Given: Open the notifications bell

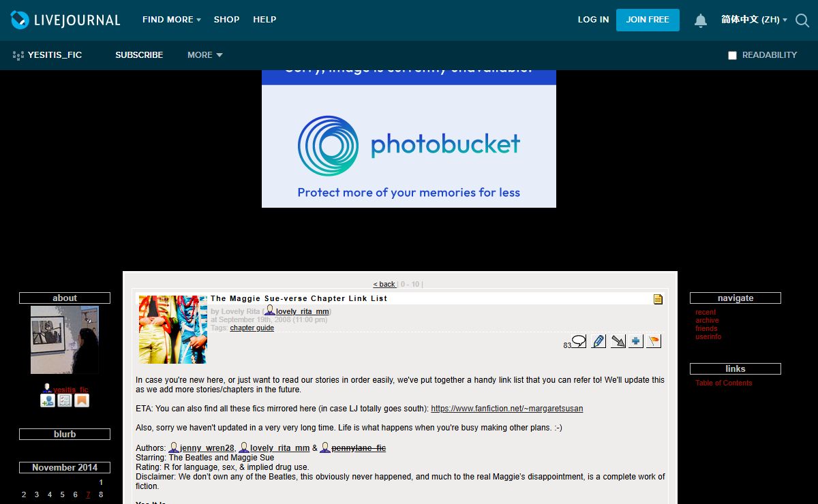Looking at the screenshot, I should 701,20.
